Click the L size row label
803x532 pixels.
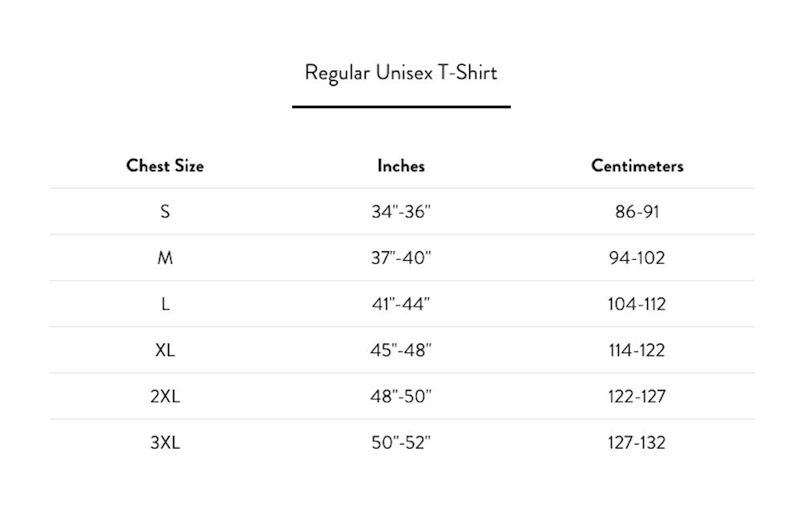pos(165,304)
